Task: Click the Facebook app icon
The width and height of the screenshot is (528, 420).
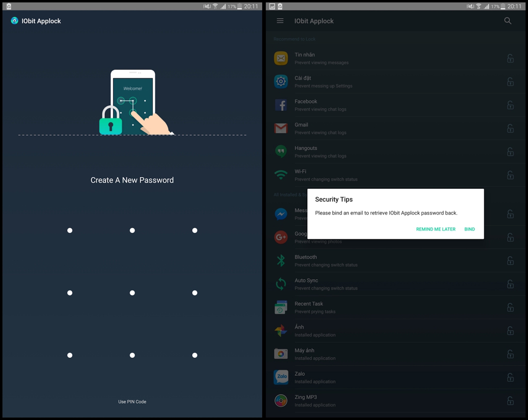Action: 281,105
